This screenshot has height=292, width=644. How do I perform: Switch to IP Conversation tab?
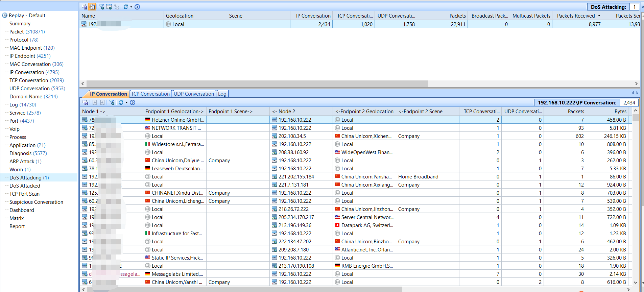tap(108, 94)
